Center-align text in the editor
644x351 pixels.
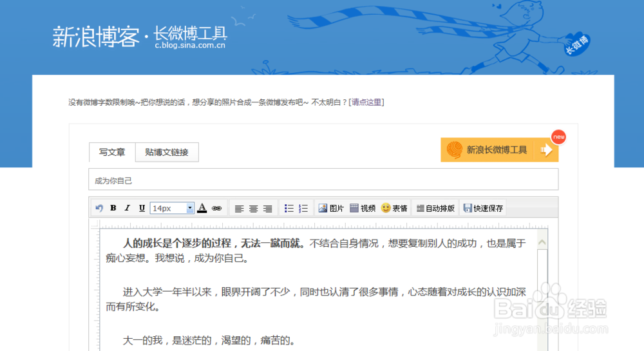click(x=253, y=209)
